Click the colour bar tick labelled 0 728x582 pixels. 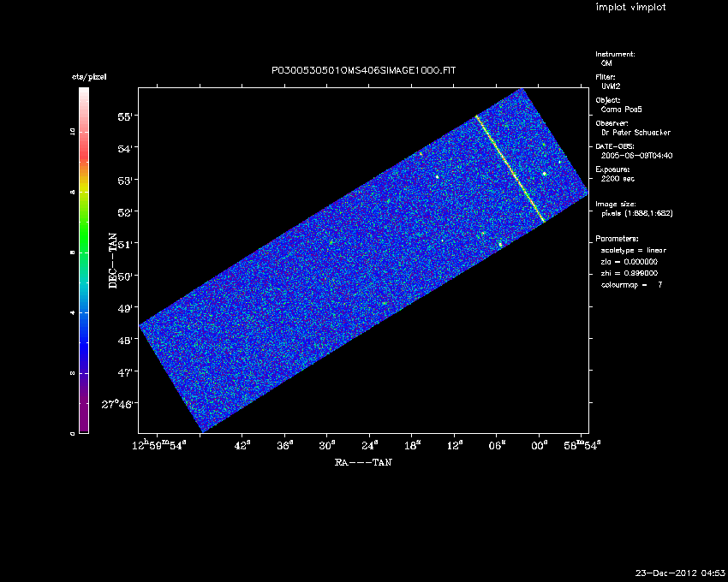tap(72, 433)
